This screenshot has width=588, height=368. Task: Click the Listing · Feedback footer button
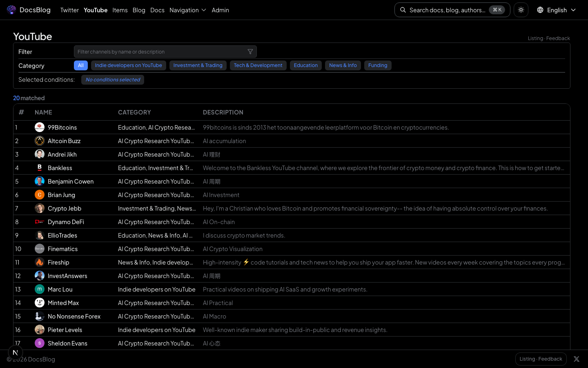coord(541,359)
